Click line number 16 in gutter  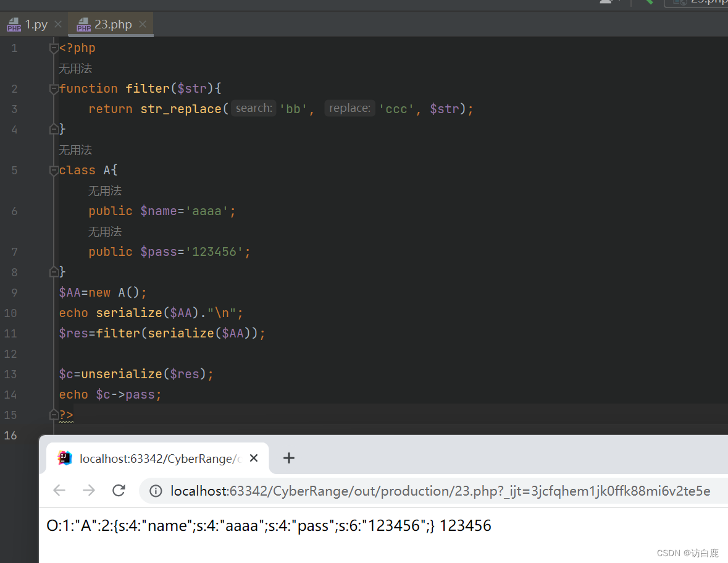coord(10,436)
